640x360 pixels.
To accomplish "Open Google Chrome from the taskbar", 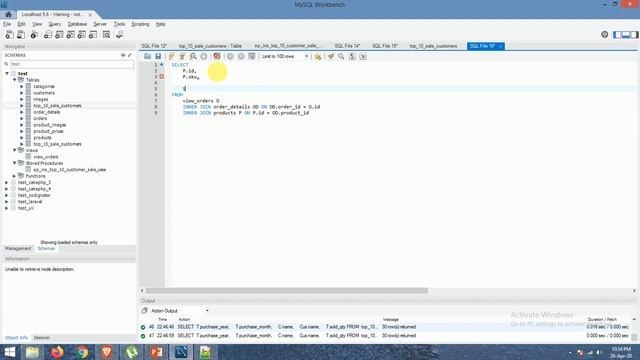I will pyautogui.click(x=82, y=352).
